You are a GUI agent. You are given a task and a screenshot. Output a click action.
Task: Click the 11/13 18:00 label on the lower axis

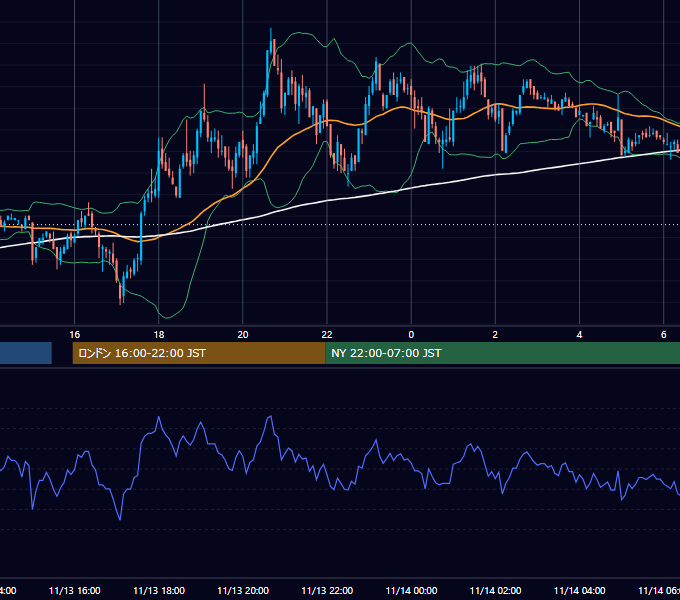(159, 590)
